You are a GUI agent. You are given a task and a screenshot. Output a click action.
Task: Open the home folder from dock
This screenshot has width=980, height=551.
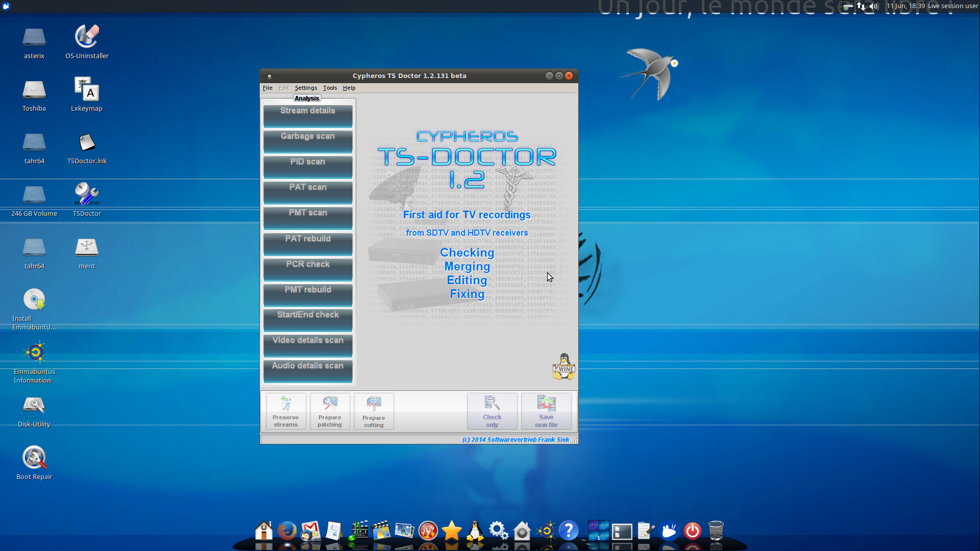pos(264,531)
